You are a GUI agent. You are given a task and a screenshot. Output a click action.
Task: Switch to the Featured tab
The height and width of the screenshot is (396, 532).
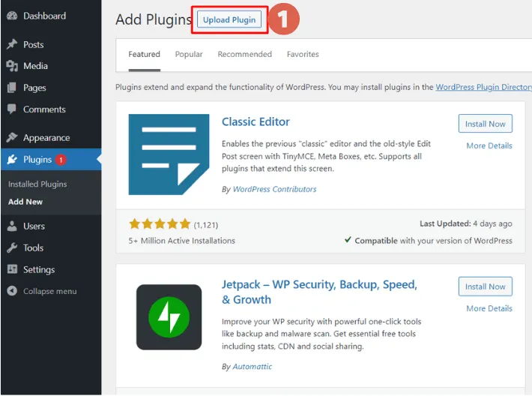pos(144,54)
